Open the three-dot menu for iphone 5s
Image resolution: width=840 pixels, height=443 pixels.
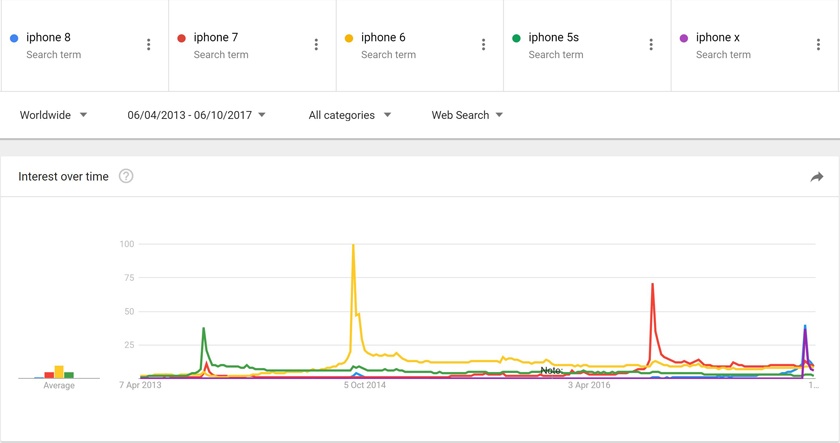point(651,45)
